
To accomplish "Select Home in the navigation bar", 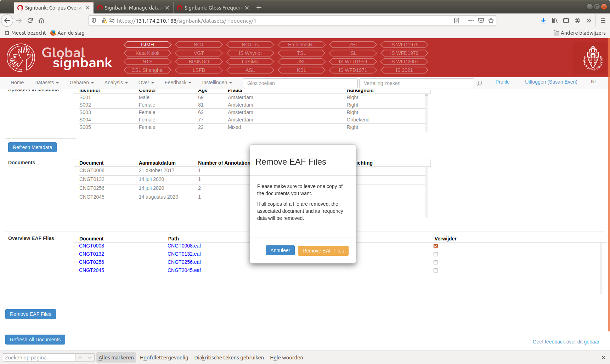I will [x=17, y=83].
